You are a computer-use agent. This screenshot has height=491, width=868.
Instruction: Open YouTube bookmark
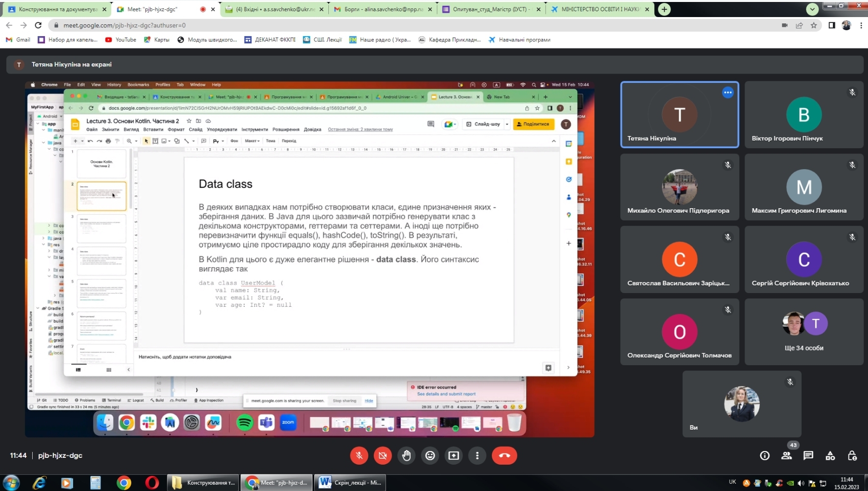coord(121,40)
